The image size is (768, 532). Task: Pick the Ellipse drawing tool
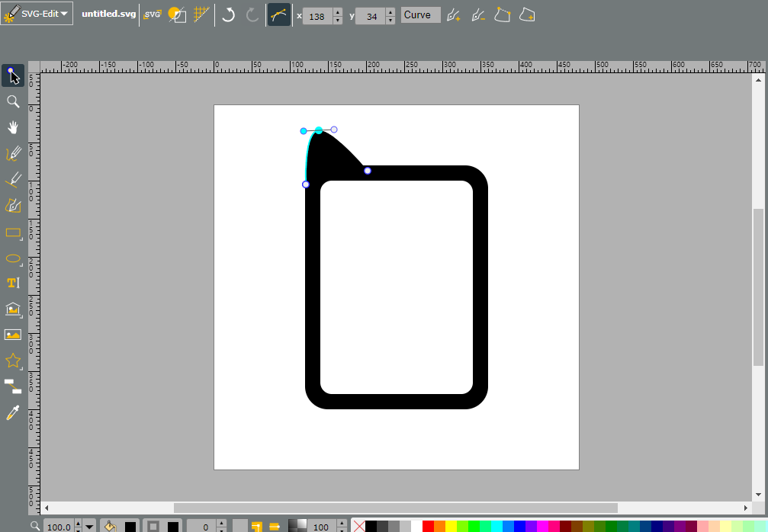tap(13, 258)
